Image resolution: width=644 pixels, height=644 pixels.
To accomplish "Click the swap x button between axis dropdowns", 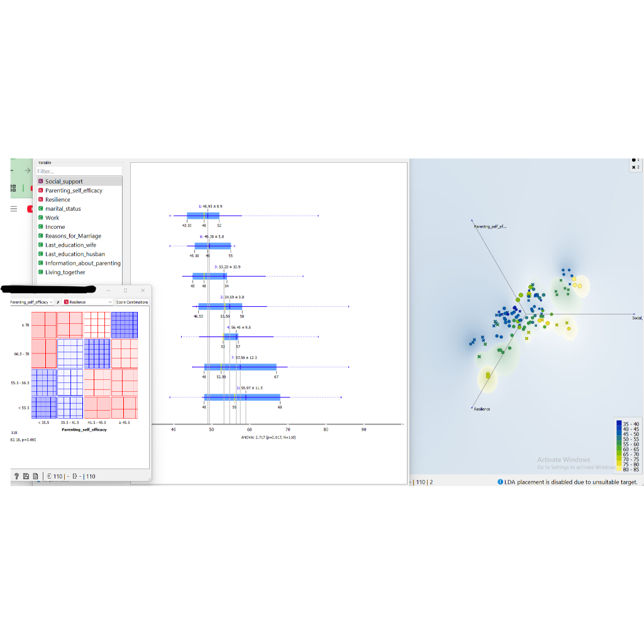I will 58,302.
